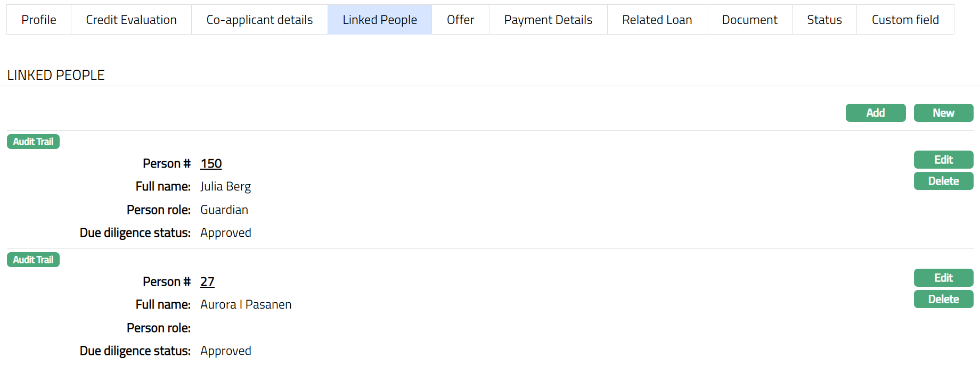Select the Linked People tab
This screenshot has width=980, height=365.
[380, 20]
